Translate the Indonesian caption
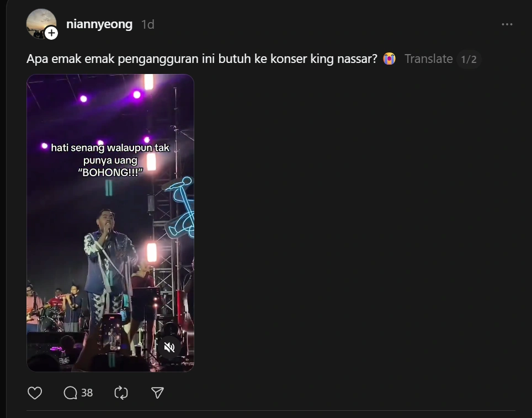 (429, 59)
